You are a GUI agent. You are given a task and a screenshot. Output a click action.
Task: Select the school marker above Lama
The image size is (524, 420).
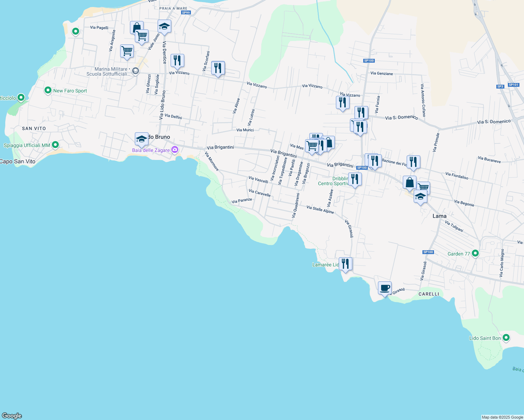tap(420, 197)
